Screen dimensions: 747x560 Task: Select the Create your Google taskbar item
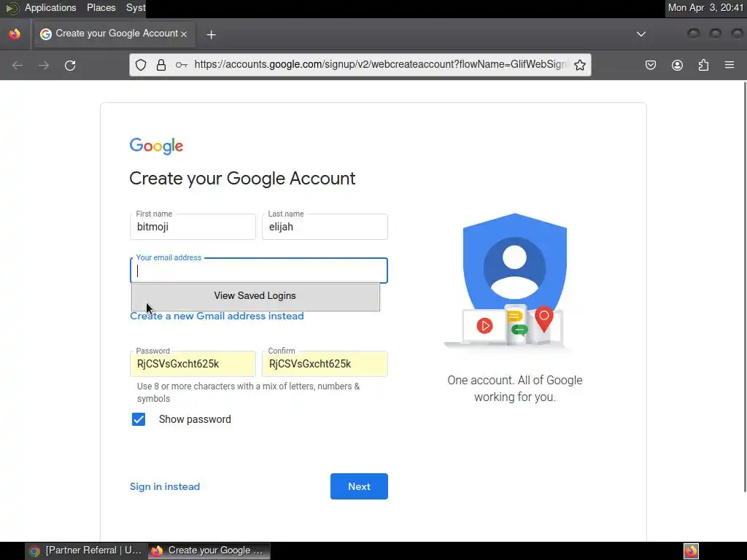pos(209,551)
